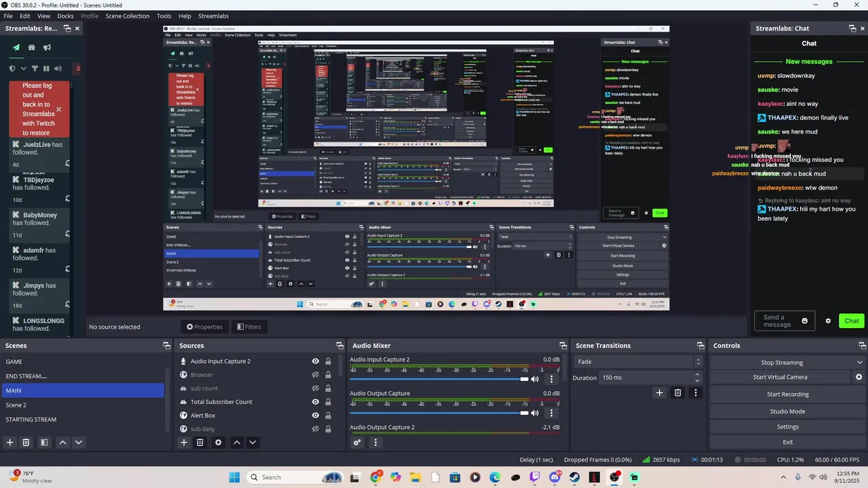
Task: Mute Audio Output Capture in mixer
Action: point(535,413)
